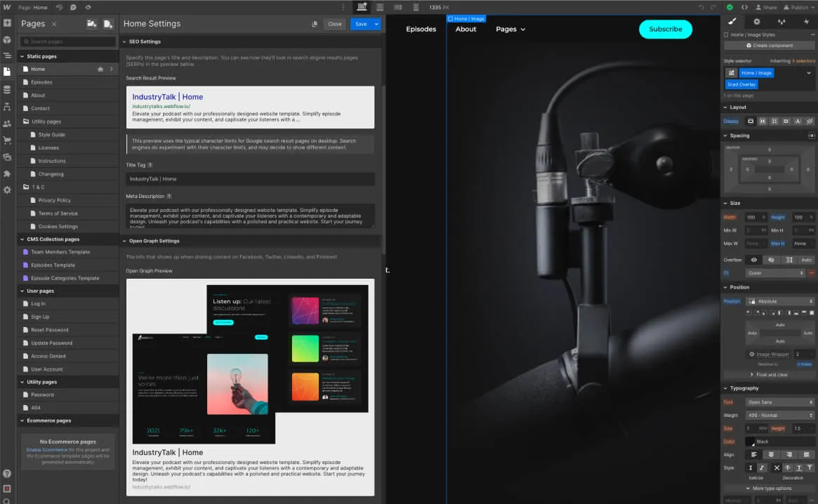Screen dimensions: 818x504
Task: Open Help icon in bottom-left sidebar
Action: click(7, 474)
